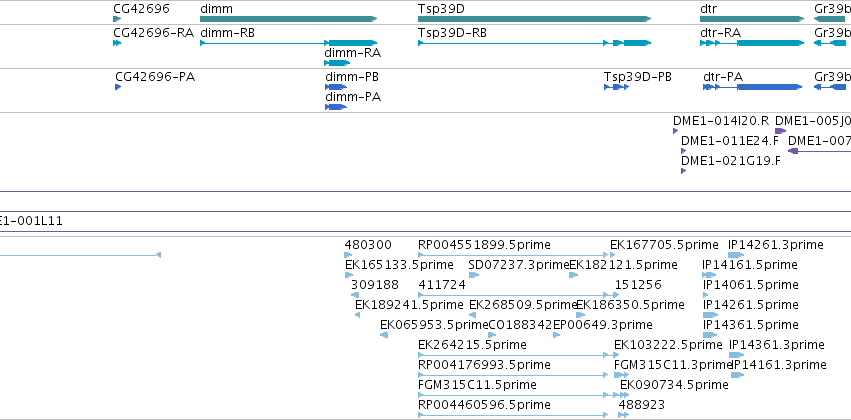851x420 pixels.
Task: Open EST RP004176993.5prime
Action: pyautogui.click(x=484, y=365)
